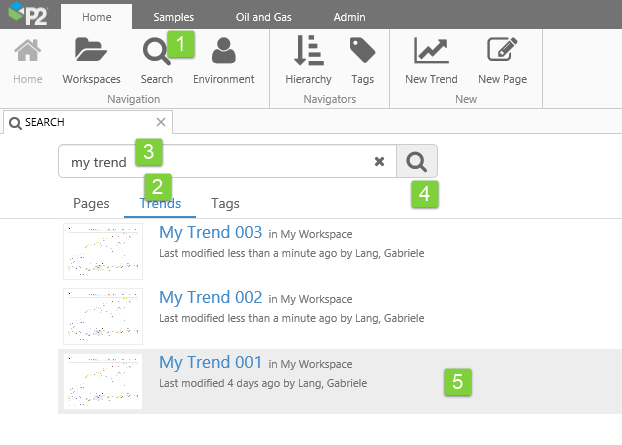Show Tags search results

coord(225,203)
